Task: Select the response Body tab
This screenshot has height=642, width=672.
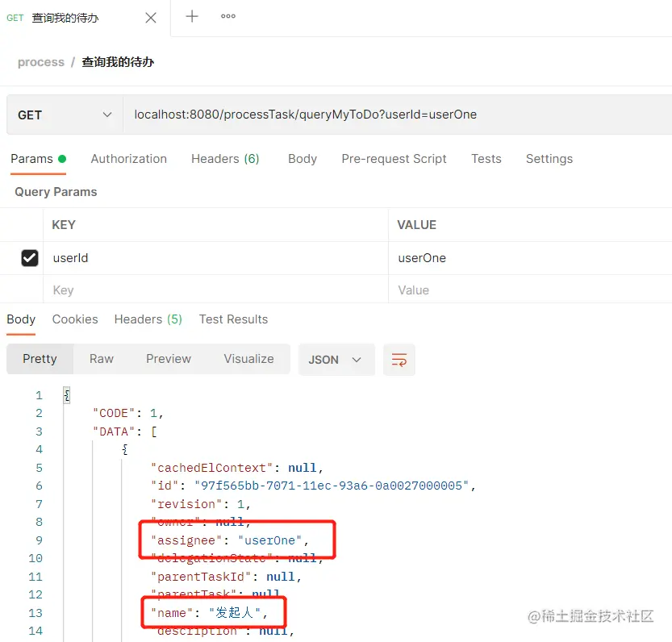Action: click(21, 319)
